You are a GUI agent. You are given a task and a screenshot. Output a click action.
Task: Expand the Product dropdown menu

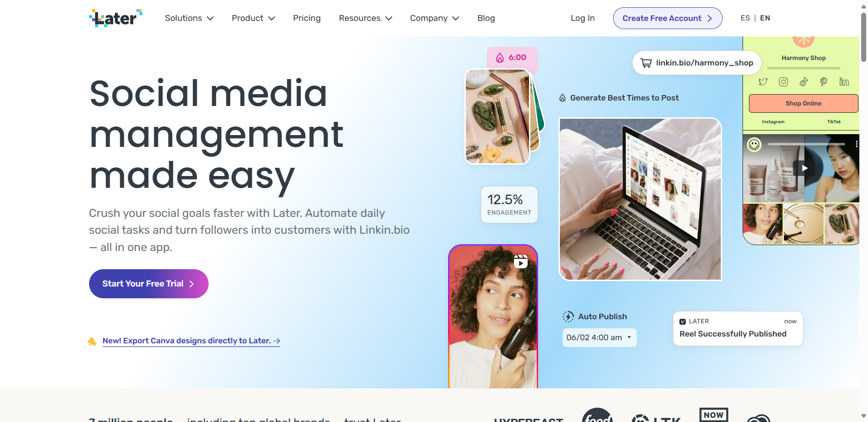[253, 18]
